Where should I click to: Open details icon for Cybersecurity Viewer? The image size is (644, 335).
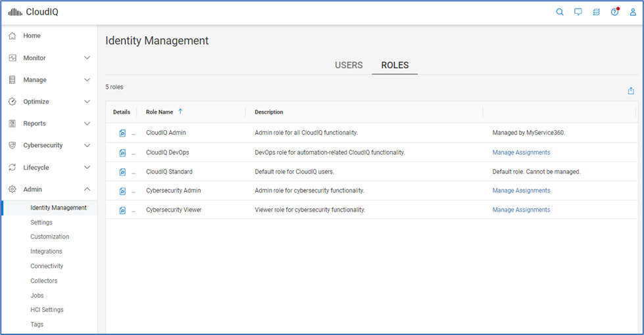point(122,210)
